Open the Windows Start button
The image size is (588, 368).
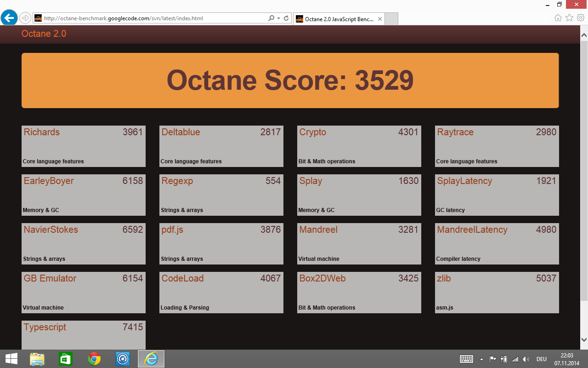click(x=11, y=359)
